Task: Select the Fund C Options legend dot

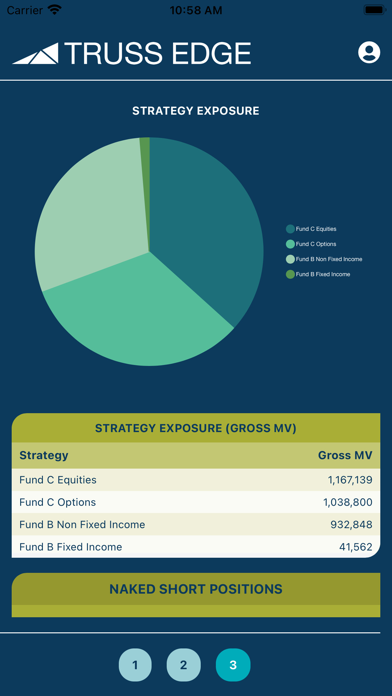Action: 290,244
